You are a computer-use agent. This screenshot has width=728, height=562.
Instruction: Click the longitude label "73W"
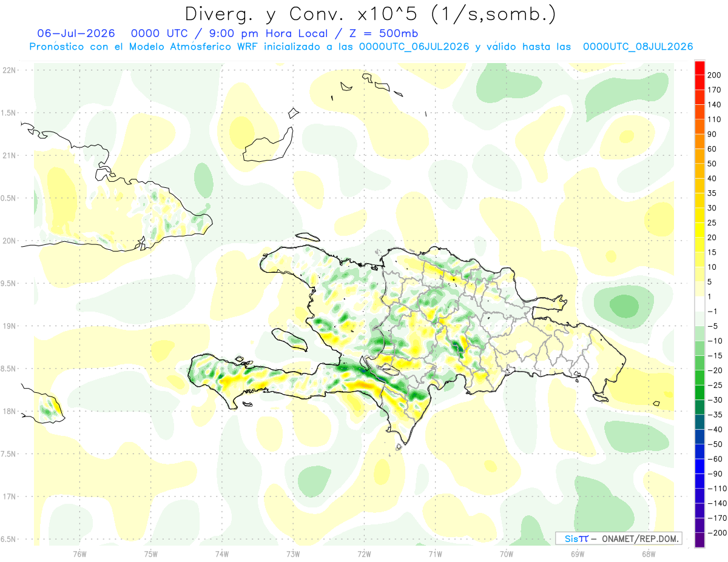click(x=292, y=554)
